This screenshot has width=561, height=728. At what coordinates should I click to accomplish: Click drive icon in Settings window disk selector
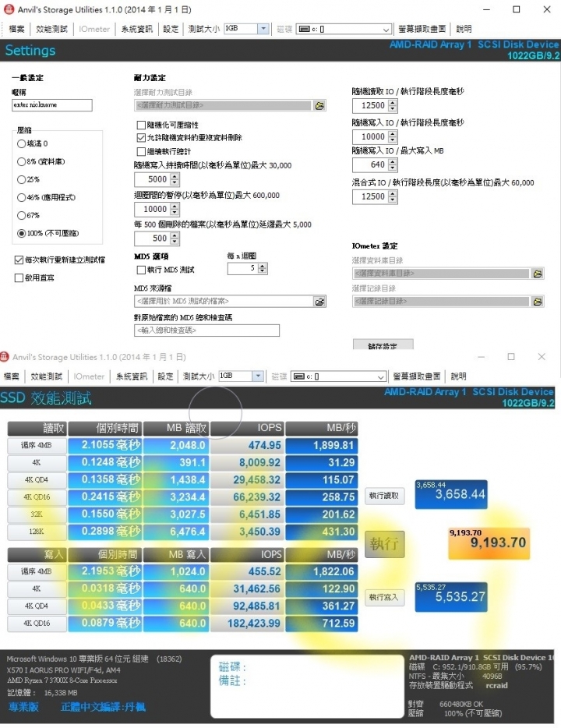point(305,30)
